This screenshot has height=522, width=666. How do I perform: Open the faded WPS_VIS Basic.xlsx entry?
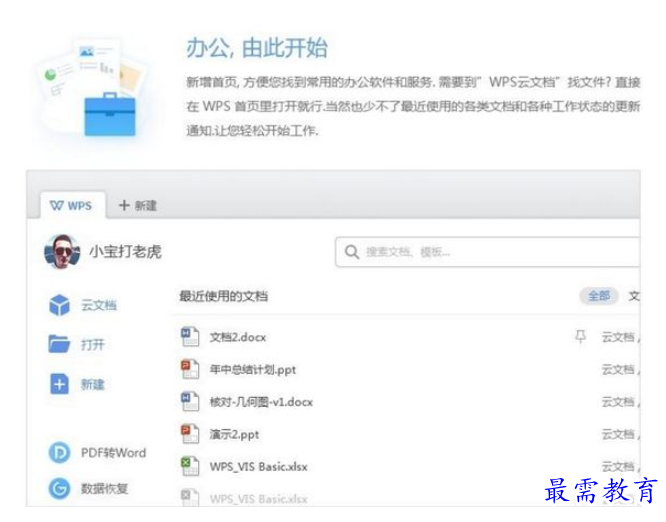tap(258, 499)
